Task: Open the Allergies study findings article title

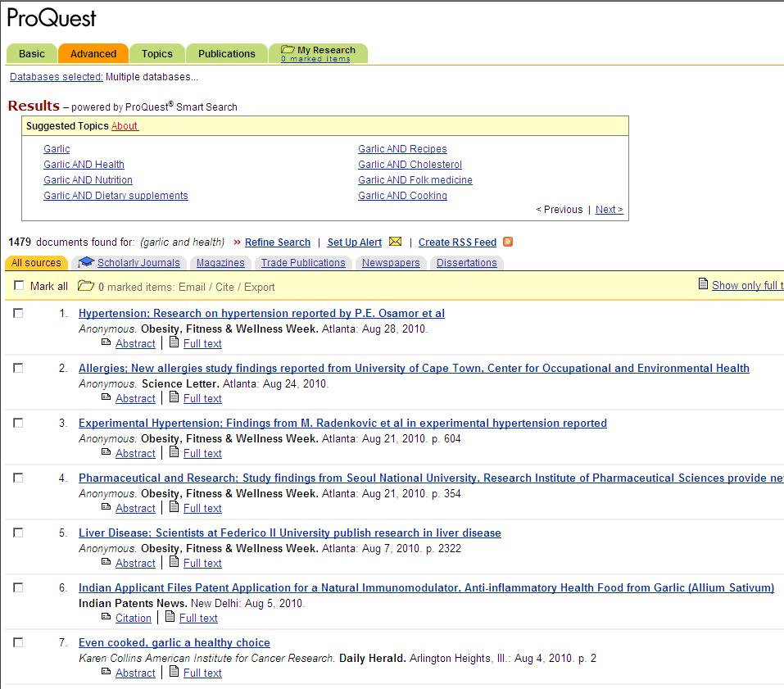Action: pyautogui.click(x=414, y=369)
